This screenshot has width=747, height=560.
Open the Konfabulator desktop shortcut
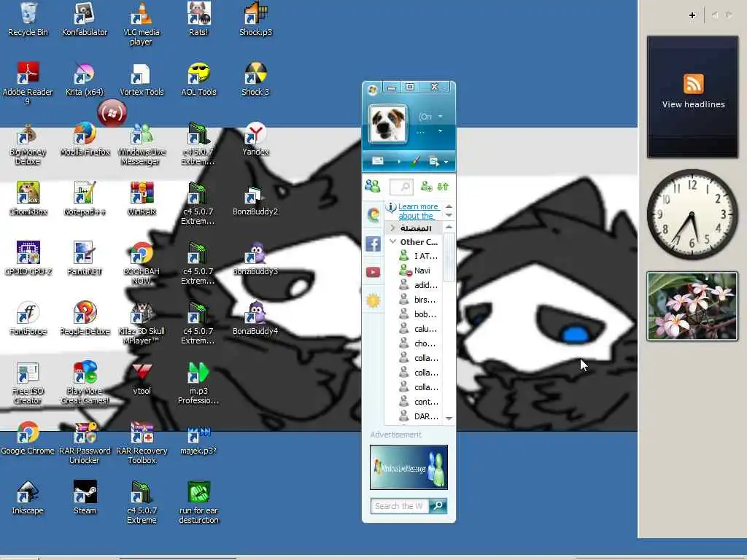85,19
